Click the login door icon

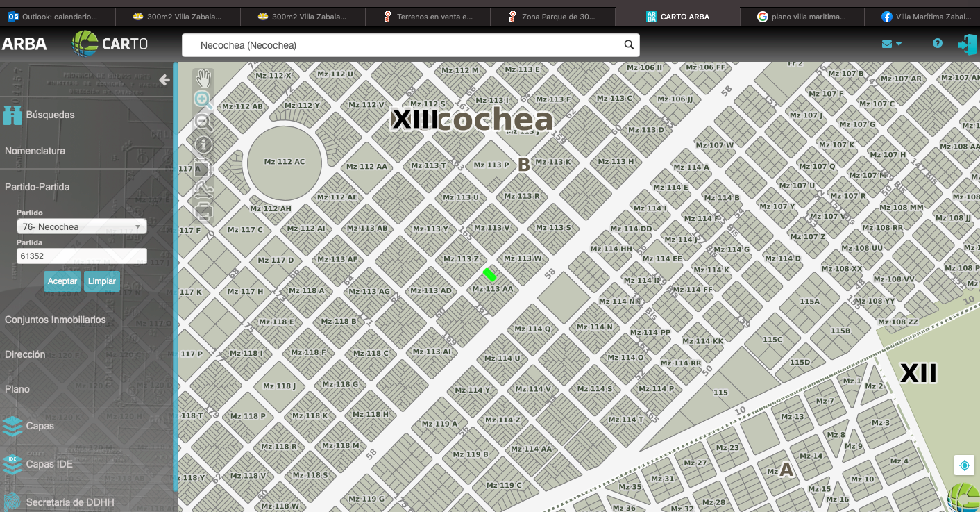coord(967,44)
